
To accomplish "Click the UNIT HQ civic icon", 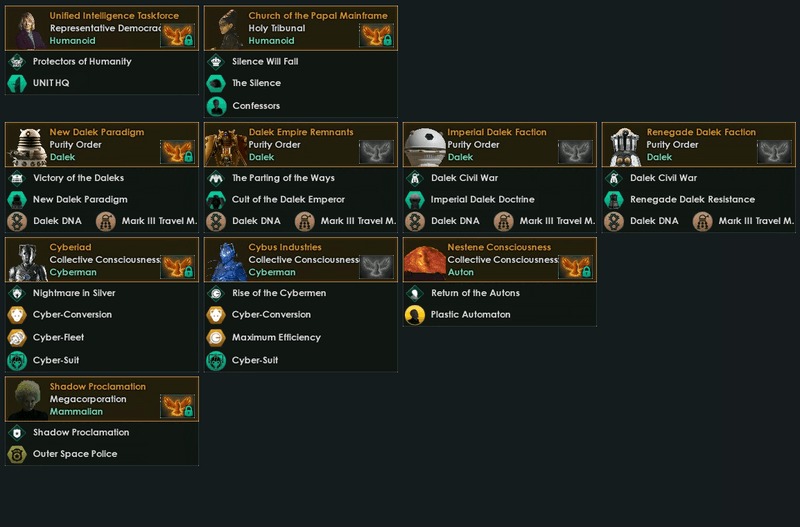I will 17,83.
